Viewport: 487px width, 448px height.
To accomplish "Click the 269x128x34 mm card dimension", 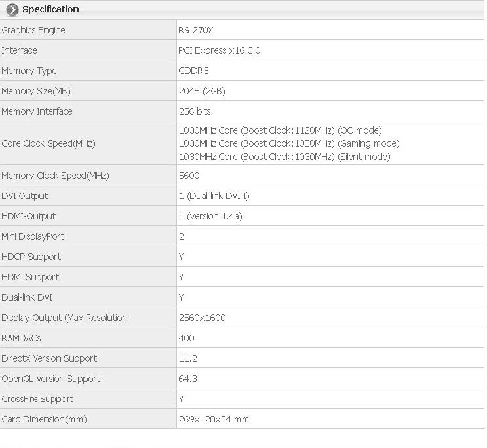I will (214, 419).
